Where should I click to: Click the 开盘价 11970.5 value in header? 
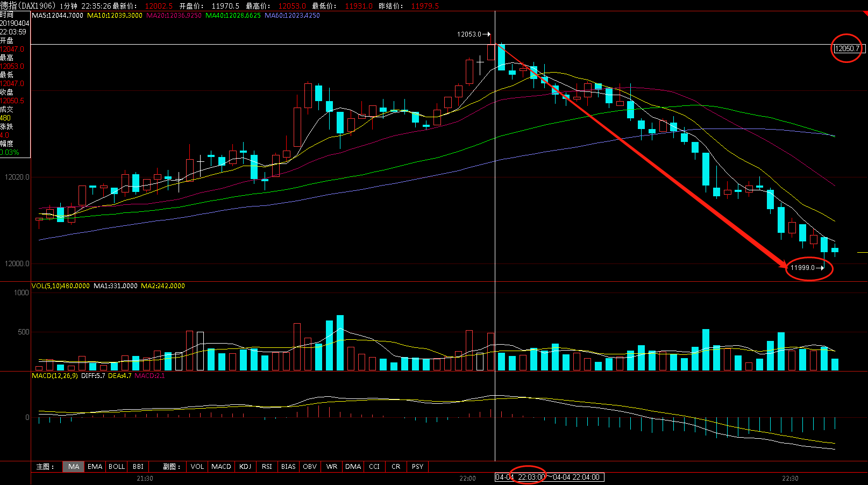coord(225,6)
